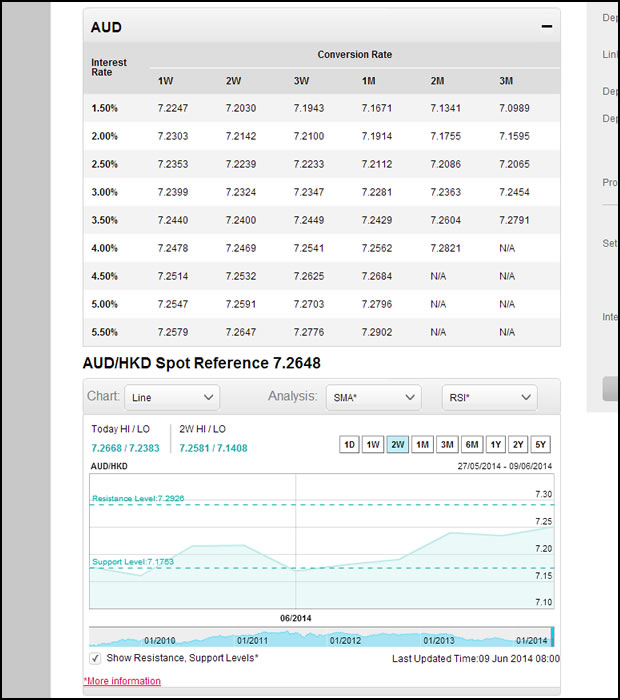620x700 pixels.
Task: Click the Today HI/LO value 7.2668 / 7.2383
Action: pos(125,448)
